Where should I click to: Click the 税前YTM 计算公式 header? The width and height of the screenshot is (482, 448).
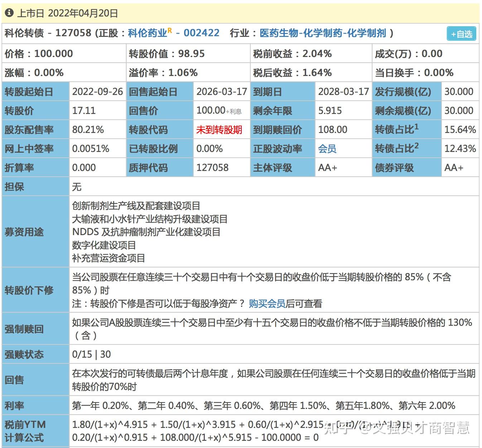coord(35,431)
